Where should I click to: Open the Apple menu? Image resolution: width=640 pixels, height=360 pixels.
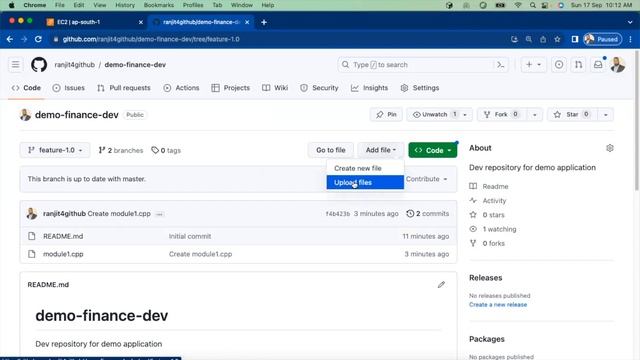tap(11, 5)
